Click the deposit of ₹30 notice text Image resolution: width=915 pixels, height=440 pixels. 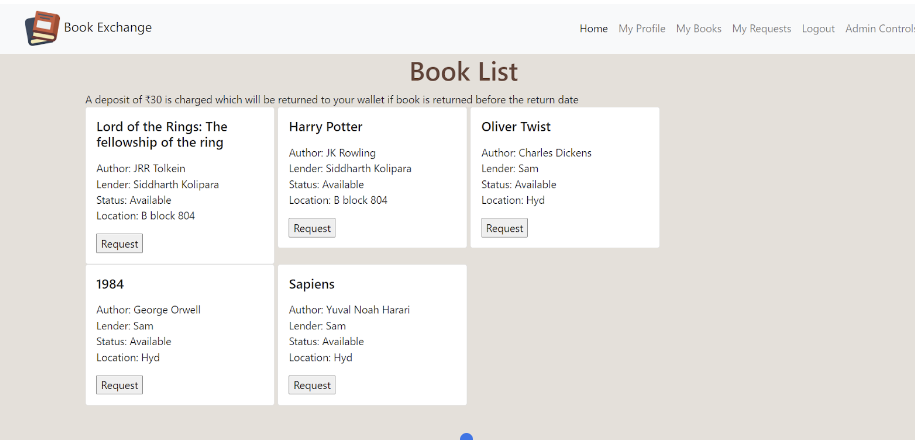[331, 100]
